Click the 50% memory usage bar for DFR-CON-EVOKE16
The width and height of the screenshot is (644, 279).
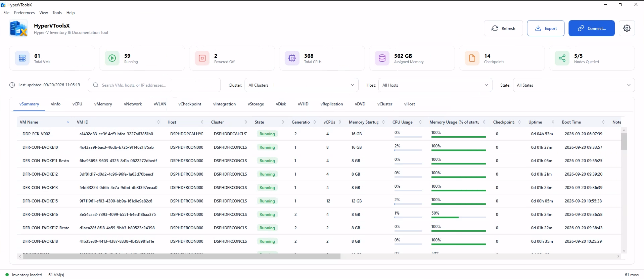click(x=459, y=218)
